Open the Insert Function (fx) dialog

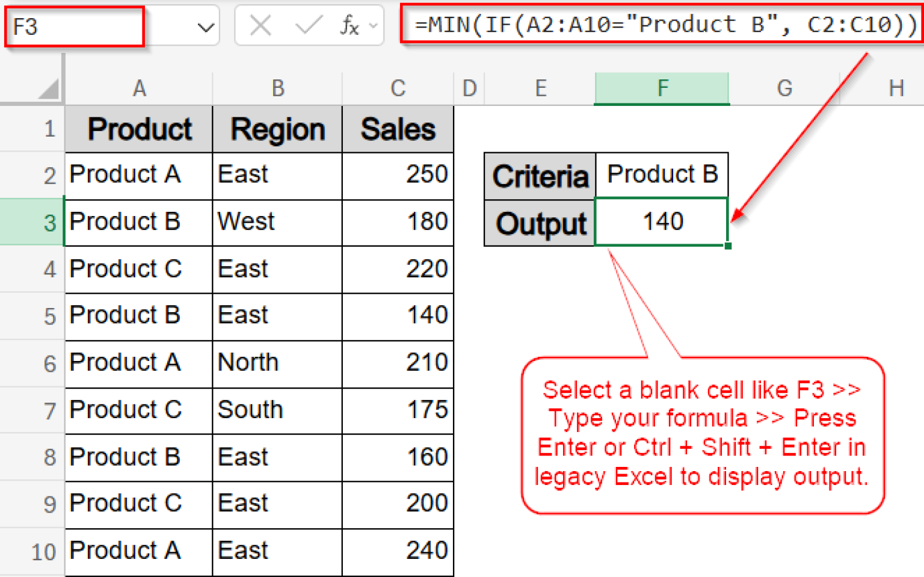(x=351, y=26)
